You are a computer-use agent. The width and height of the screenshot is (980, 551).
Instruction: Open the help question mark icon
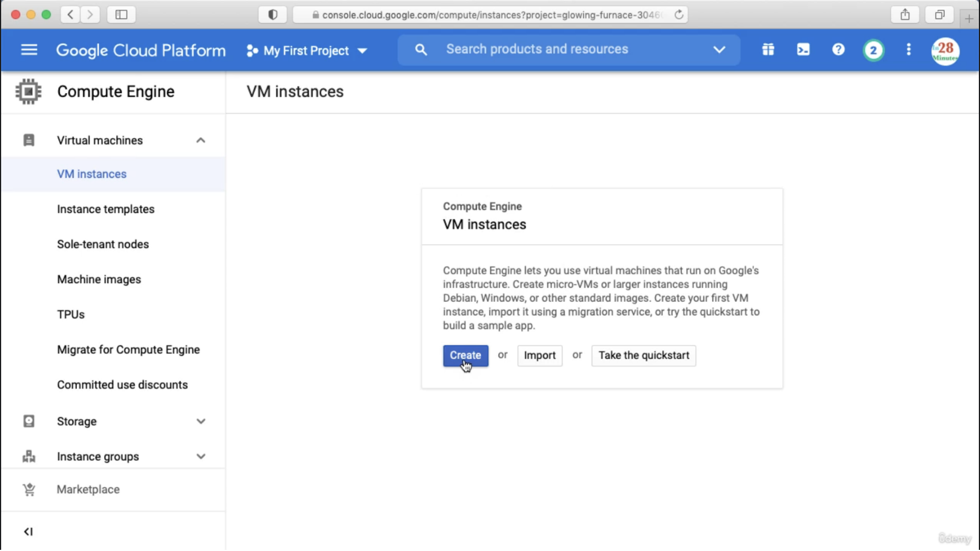pyautogui.click(x=839, y=50)
